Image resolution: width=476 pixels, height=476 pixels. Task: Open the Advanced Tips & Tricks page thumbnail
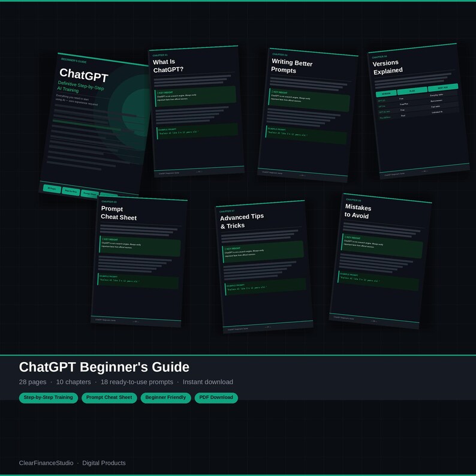click(264, 267)
